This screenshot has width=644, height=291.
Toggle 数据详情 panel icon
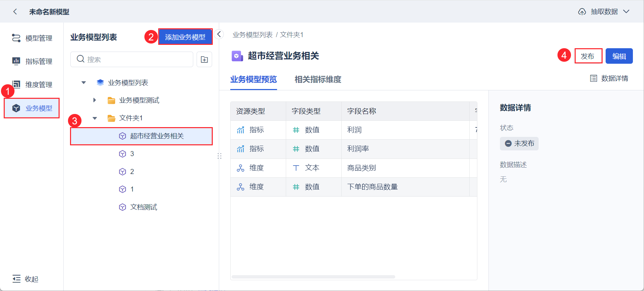pyautogui.click(x=594, y=79)
